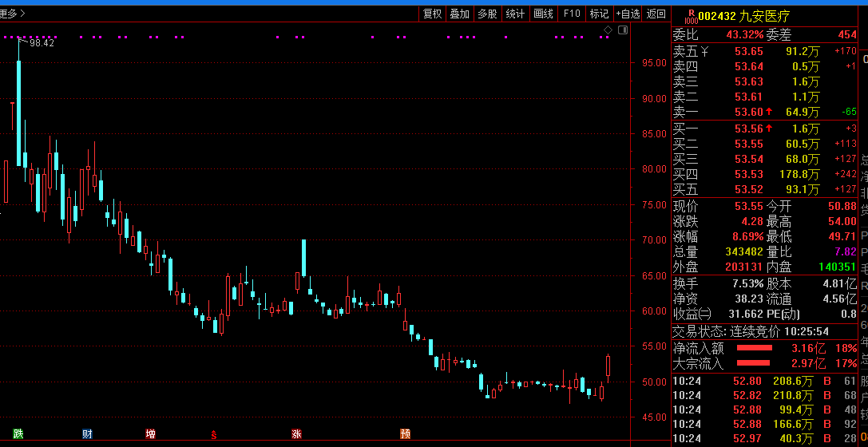Click the 增 event marker at chart bottom
Image resolution: width=868 pixels, height=447 pixels.
click(151, 434)
